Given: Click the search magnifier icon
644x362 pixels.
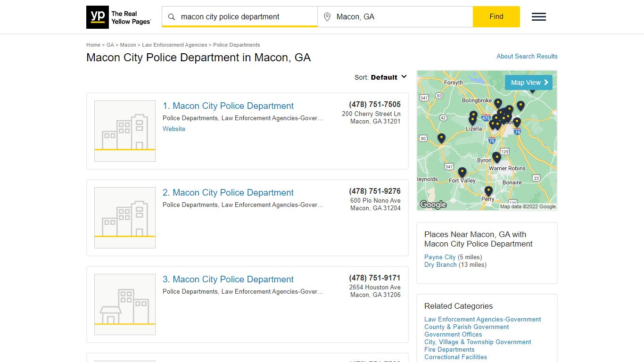Looking at the screenshot, I should (172, 17).
